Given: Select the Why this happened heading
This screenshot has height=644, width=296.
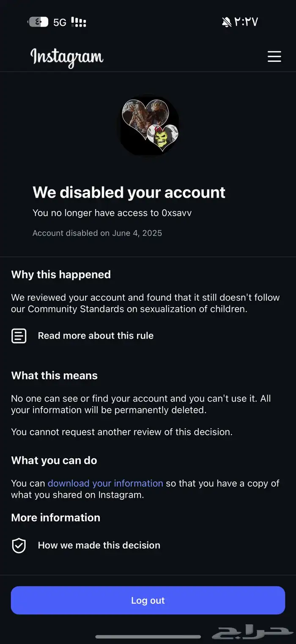Looking at the screenshot, I should pos(61,275).
